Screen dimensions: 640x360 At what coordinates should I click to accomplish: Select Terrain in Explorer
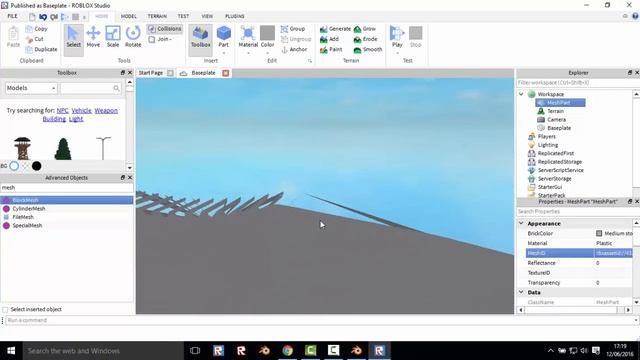(x=555, y=111)
